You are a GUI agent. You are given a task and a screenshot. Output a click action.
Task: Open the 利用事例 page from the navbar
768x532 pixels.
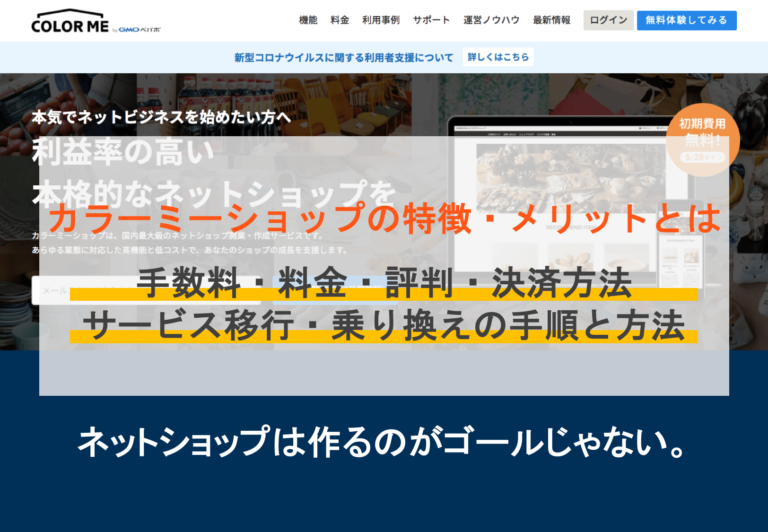[381, 20]
